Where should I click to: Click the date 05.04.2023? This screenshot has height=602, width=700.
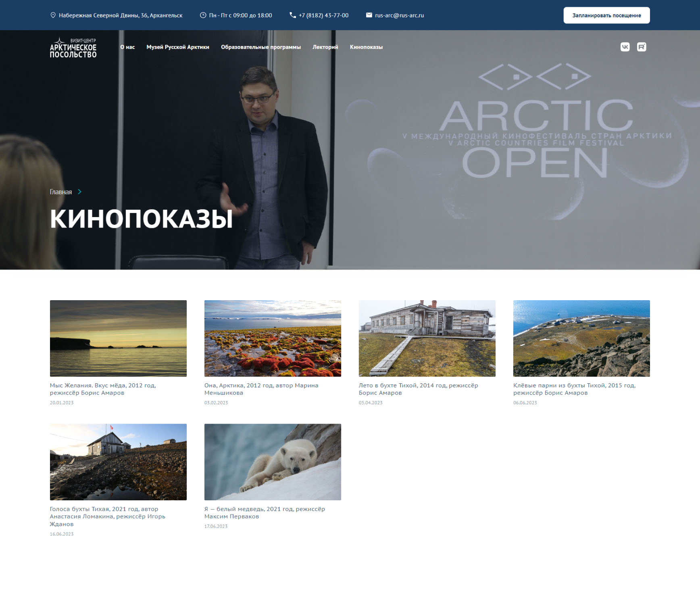pos(371,403)
